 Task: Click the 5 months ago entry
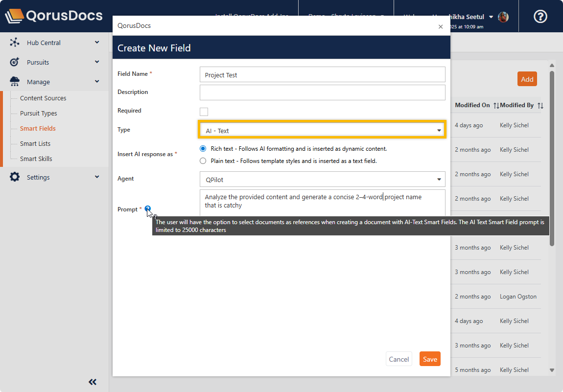point(472,370)
